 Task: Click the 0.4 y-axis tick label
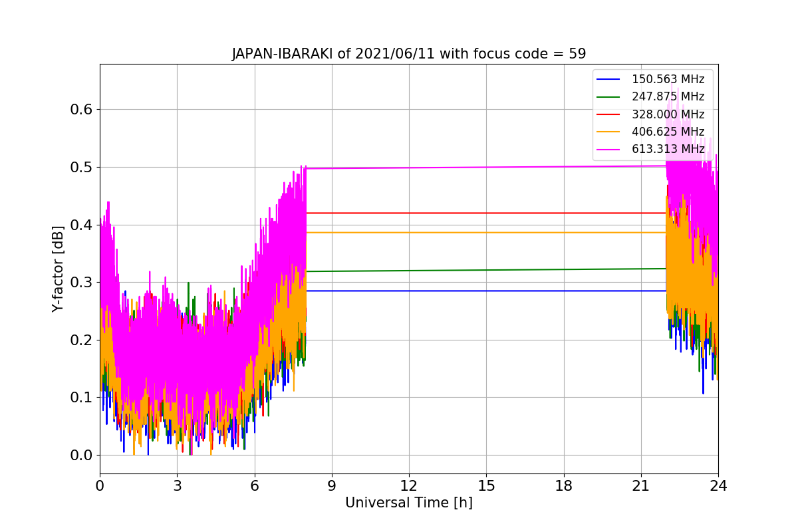tap(81, 225)
